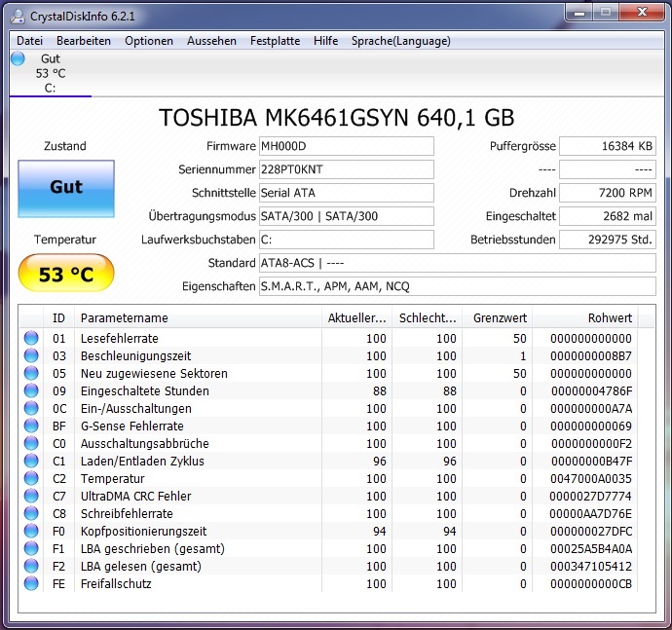Viewport: 672px width, 630px height.
Task: Click the Drehzahl value 7200 RPM
Action: click(x=608, y=193)
